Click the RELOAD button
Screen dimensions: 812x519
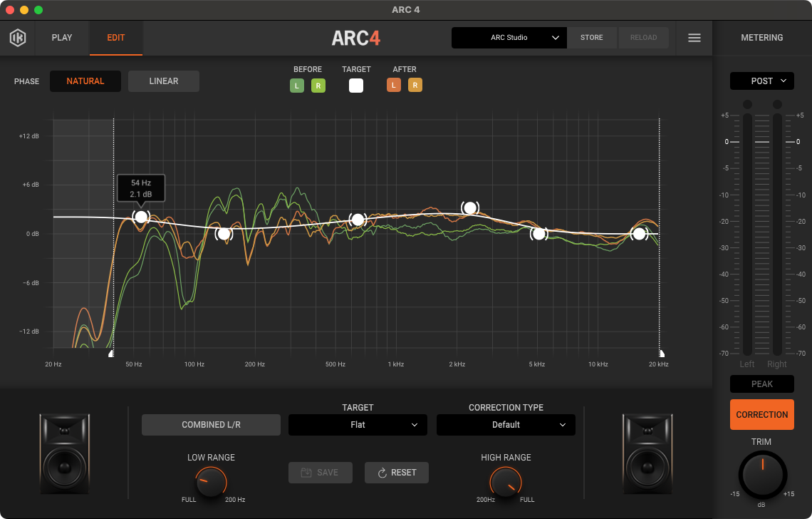[644, 38]
